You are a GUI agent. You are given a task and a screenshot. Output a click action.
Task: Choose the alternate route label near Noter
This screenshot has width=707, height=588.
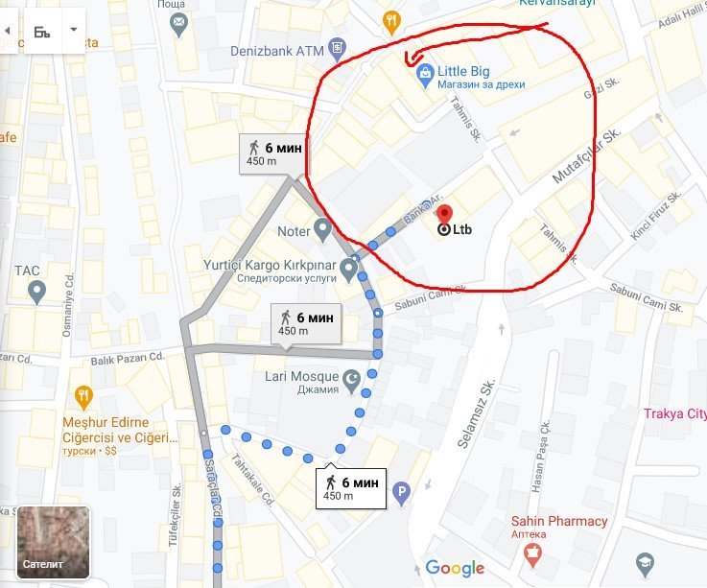[x=274, y=153]
